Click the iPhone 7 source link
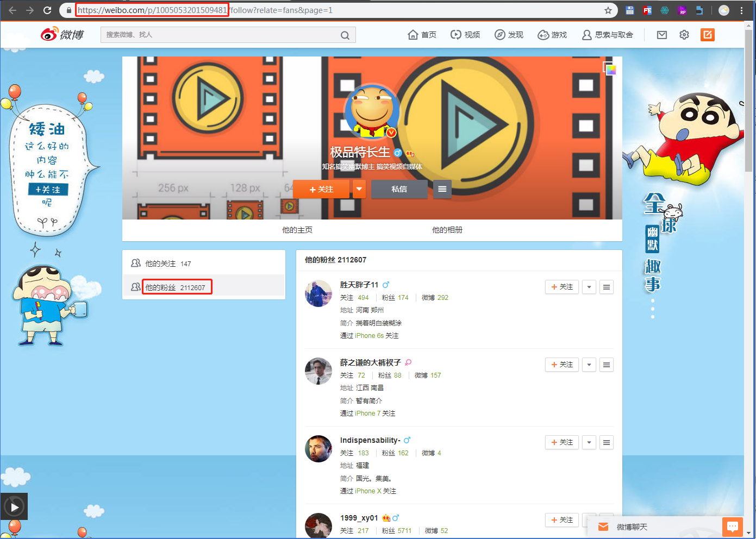Viewport: 756px width, 539px height. [368, 413]
